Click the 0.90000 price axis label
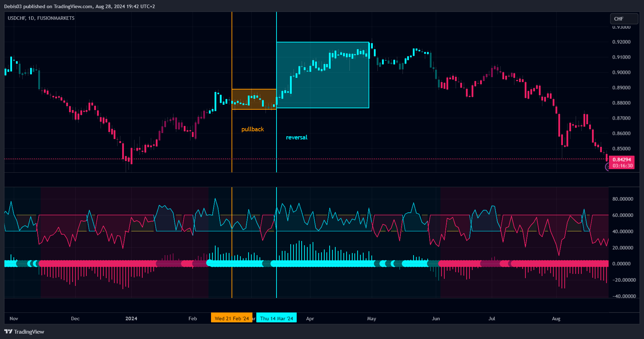 click(621, 72)
